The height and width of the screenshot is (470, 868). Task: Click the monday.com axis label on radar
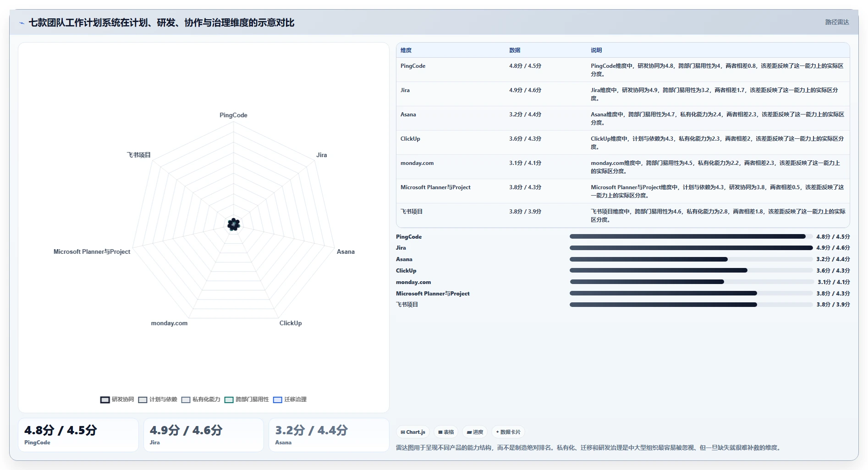(169, 323)
